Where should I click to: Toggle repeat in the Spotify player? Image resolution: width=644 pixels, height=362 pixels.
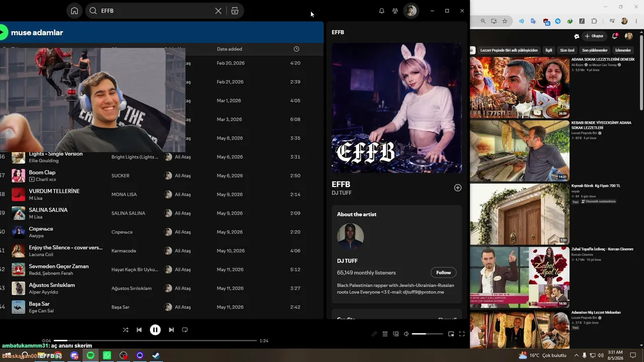(185, 330)
